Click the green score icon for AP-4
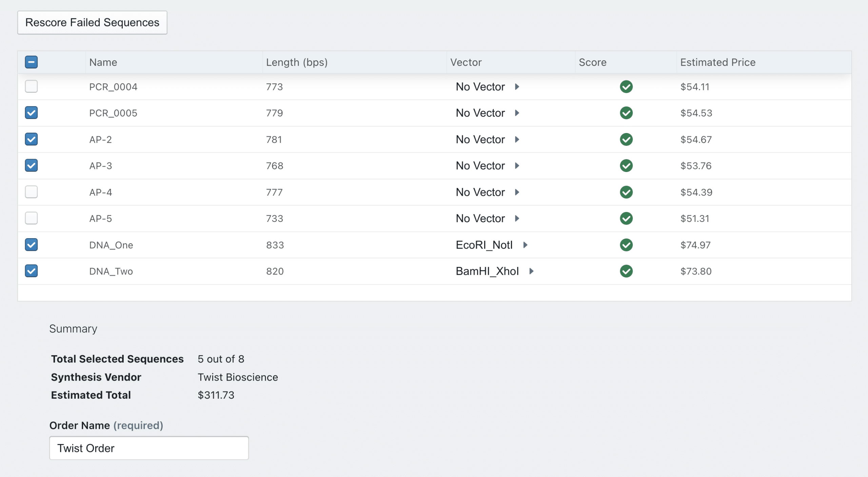Screen dimensions: 868x477 coord(626,192)
